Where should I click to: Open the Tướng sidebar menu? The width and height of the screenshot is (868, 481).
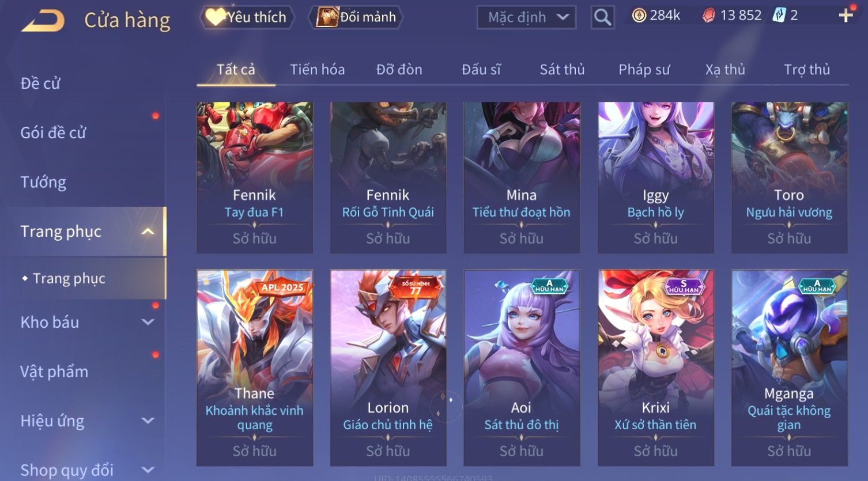click(x=43, y=182)
